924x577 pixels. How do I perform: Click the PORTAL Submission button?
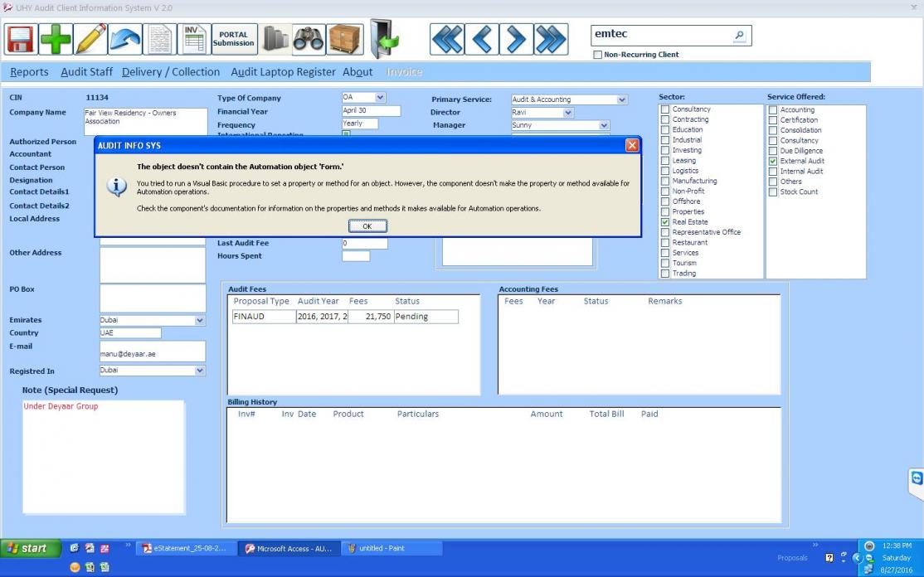coord(234,40)
